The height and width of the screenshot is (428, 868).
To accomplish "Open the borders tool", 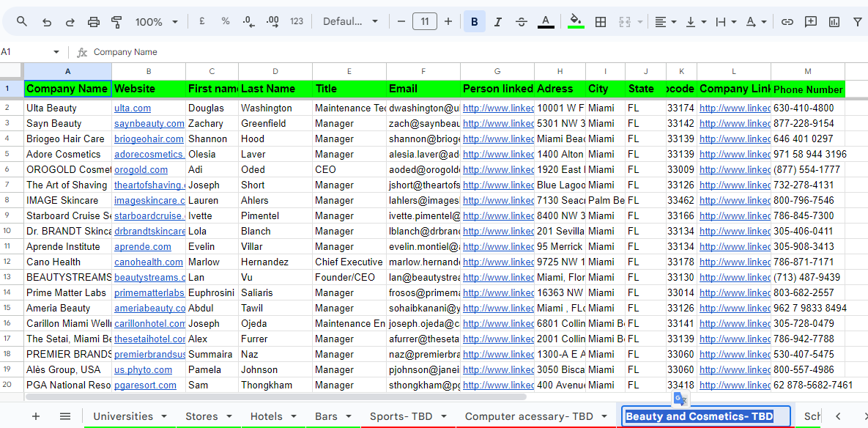I will pos(601,22).
